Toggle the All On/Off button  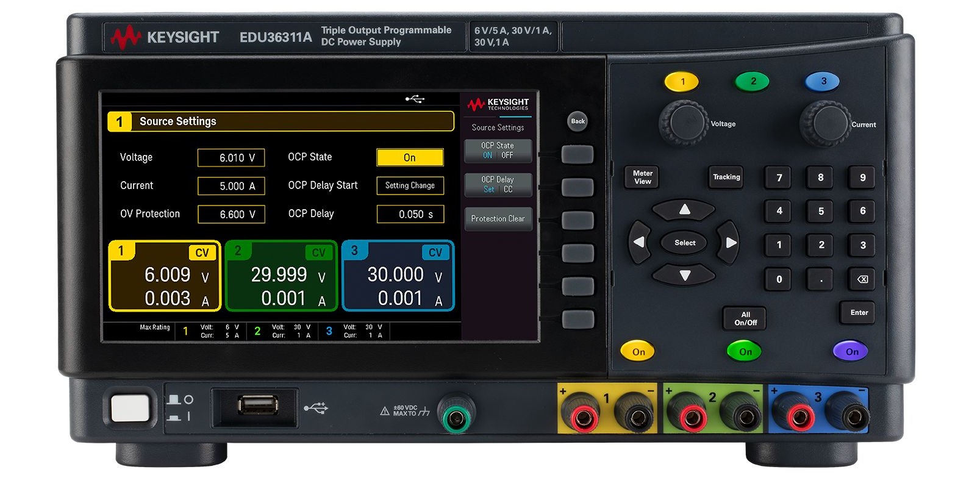pyautogui.click(x=745, y=318)
